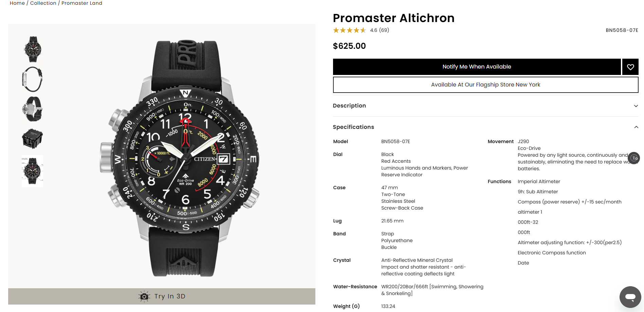
Task: Open the accessibility options icon
Action: pyautogui.click(x=634, y=158)
